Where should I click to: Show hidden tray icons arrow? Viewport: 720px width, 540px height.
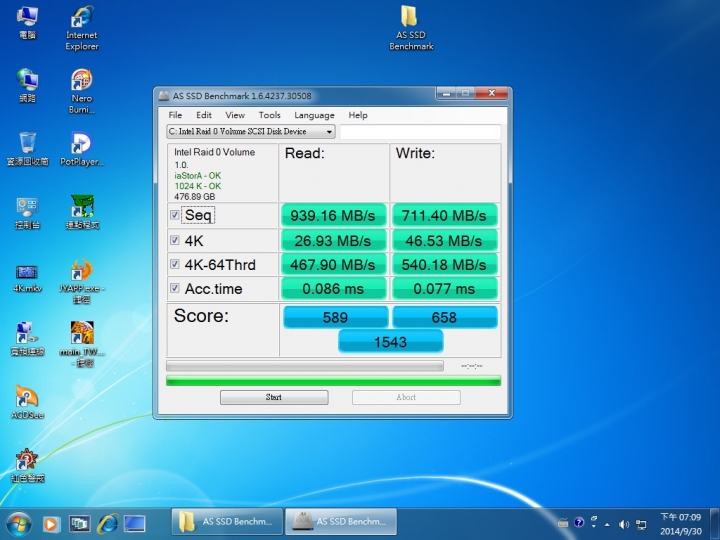pos(608,524)
